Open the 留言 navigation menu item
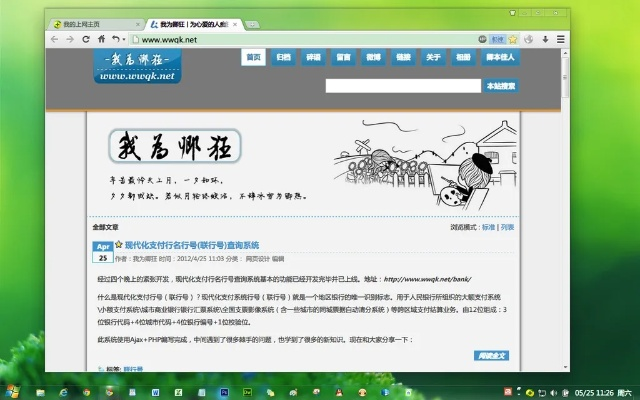The height and width of the screenshot is (400, 640). pyautogui.click(x=343, y=57)
